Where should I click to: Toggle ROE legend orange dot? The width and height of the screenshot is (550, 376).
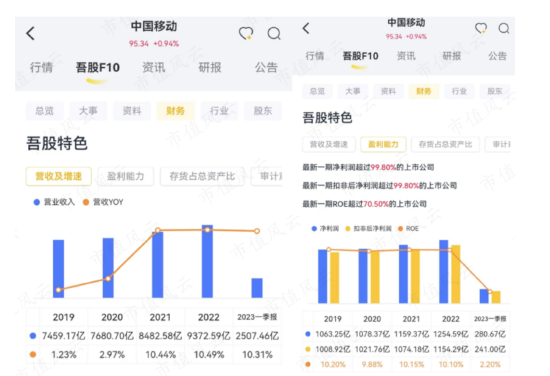tap(401, 229)
